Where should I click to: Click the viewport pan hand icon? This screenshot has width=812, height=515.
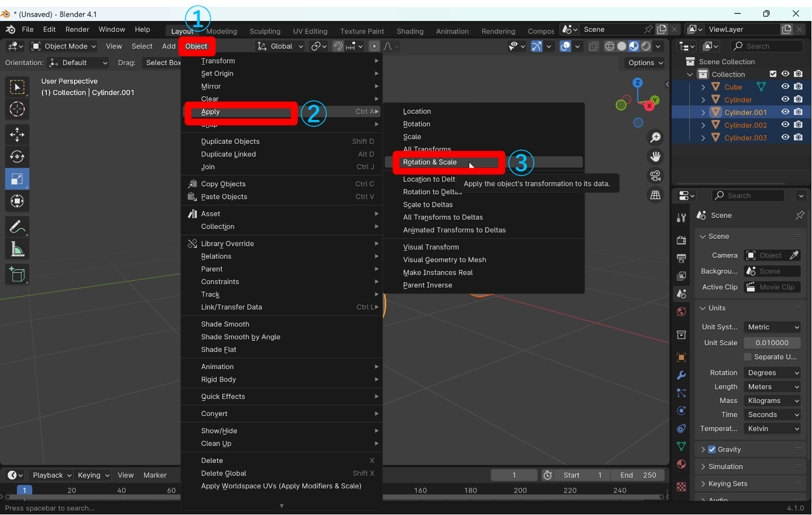(x=655, y=156)
